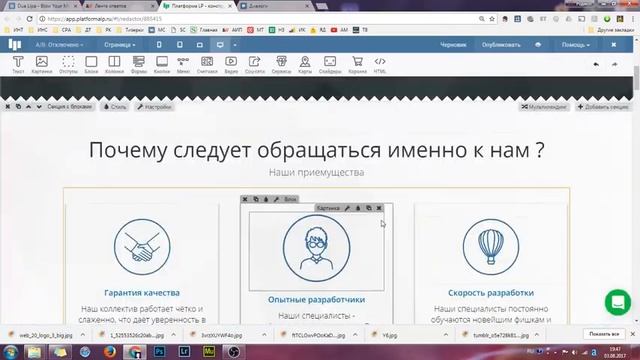This screenshot has width=640, height=360.
Task: Select the Текст (text) widget tool
Action: (18, 64)
